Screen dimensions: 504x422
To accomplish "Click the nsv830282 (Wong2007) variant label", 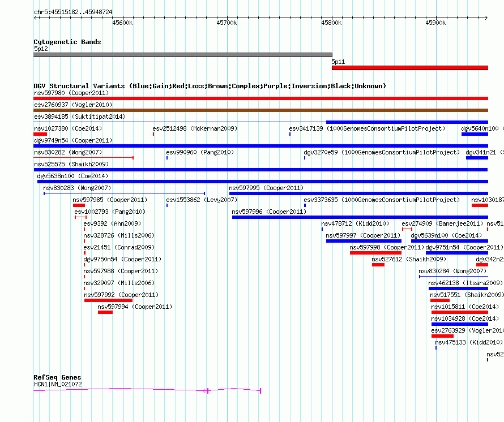I will point(68,153).
